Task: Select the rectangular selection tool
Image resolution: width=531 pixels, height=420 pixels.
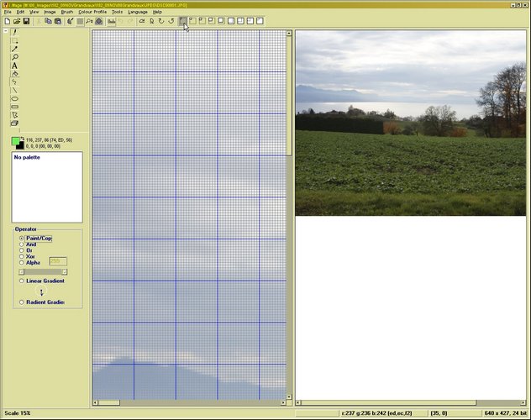Action: tap(15, 39)
